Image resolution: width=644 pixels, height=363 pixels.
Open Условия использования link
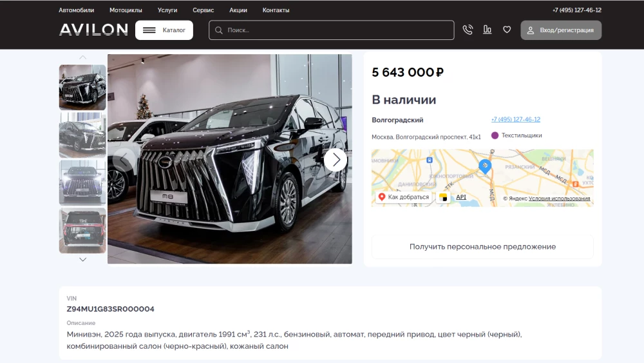pyautogui.click(x=560, y=198)
